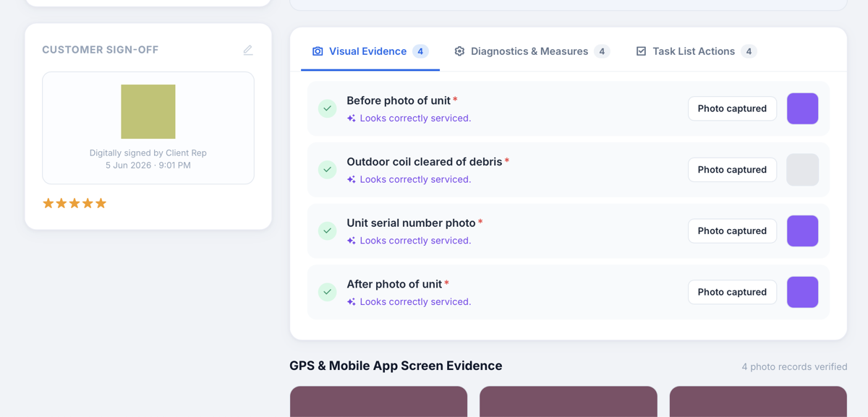Toggle green check for After photo of unit
The width and height of the screenshot is (868, 417).
click(x=328, y=292)
